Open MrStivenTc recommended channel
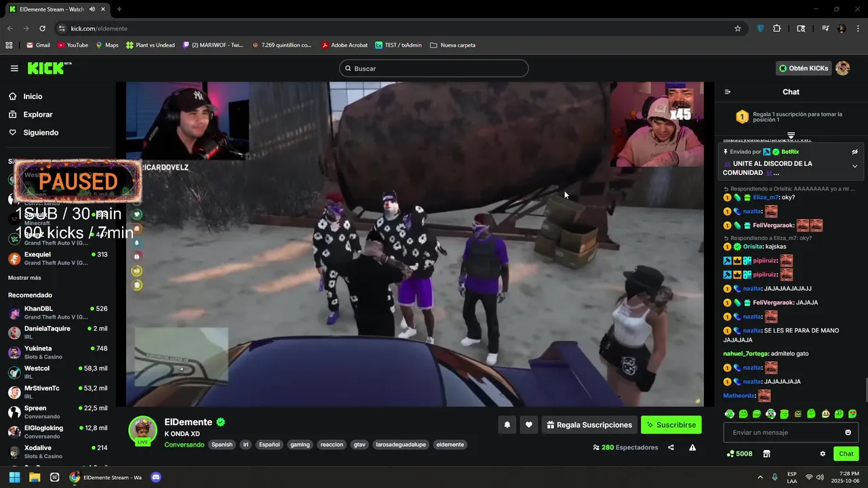The width and height of the screenshot is (868, 488). (x=58, y=392)
